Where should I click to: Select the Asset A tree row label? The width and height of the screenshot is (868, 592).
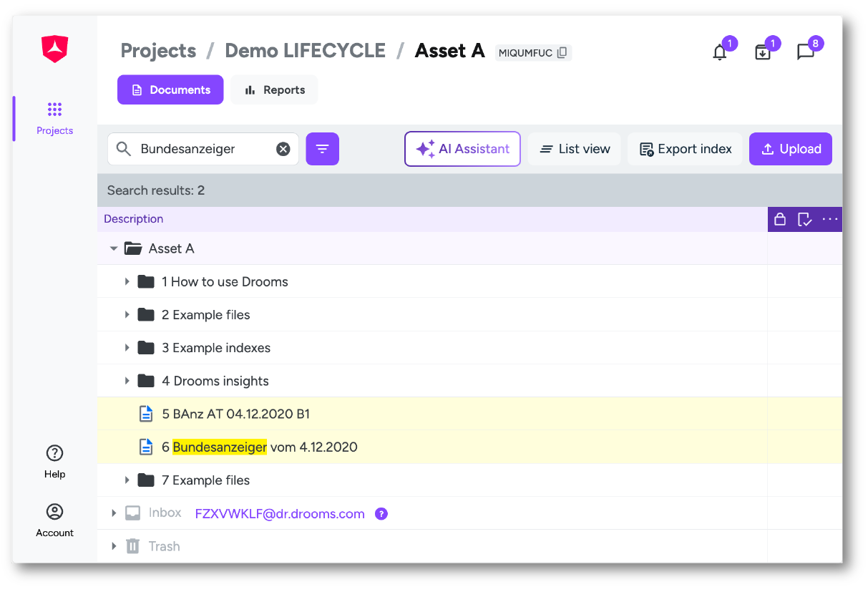(x=172, y=248)
